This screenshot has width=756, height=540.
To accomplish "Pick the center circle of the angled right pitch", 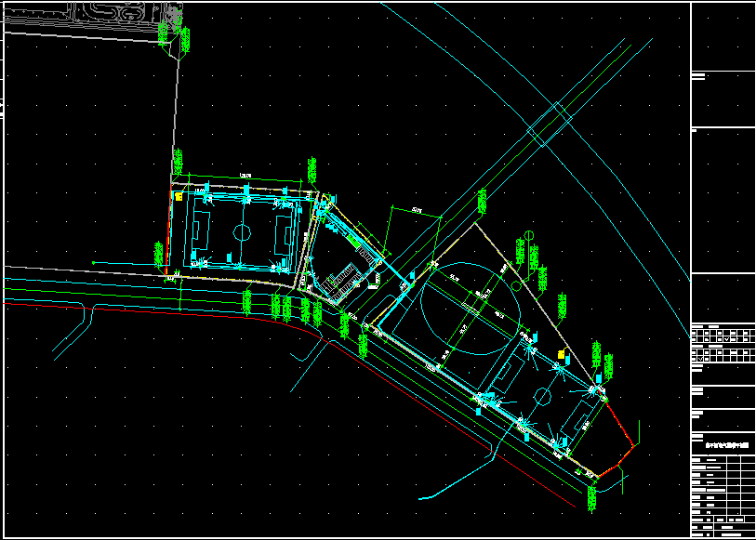I will tap(543, 397).
